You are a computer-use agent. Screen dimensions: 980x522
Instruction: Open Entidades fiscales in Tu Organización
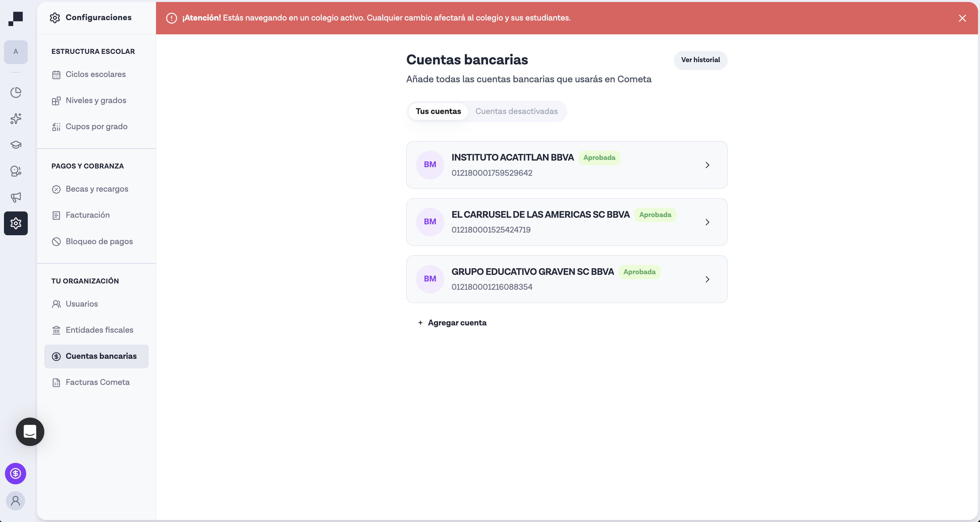click(99, 330)
